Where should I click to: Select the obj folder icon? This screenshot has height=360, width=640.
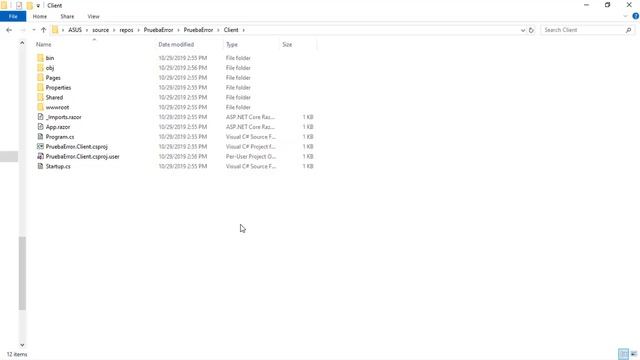click(x=40, y=68)
